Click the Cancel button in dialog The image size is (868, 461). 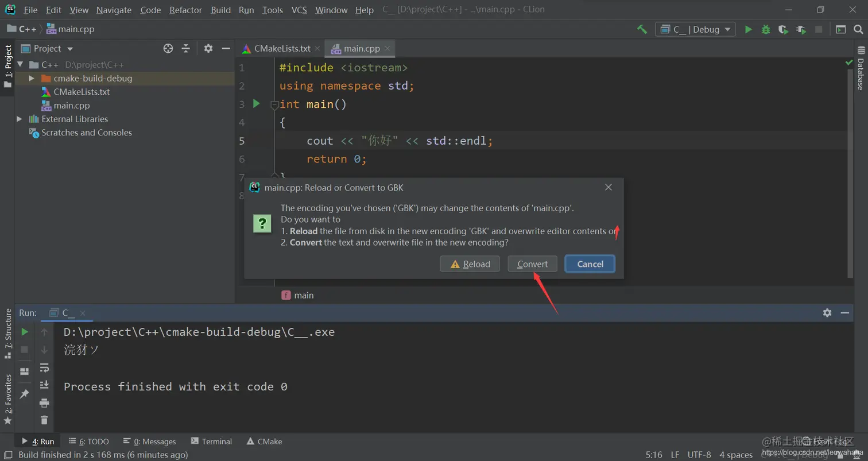[590, 264]
